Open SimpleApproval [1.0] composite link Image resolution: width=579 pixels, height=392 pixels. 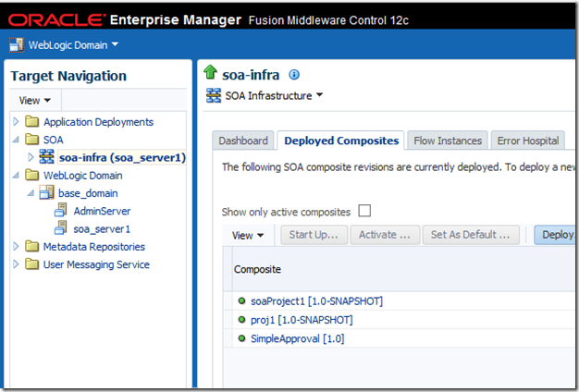[x=297, y=338]
